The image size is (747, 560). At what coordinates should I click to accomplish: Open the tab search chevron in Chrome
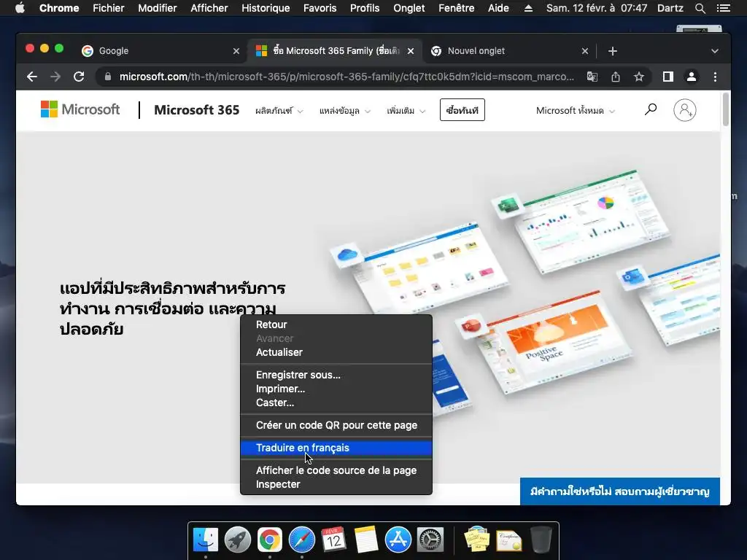point(715,51)
